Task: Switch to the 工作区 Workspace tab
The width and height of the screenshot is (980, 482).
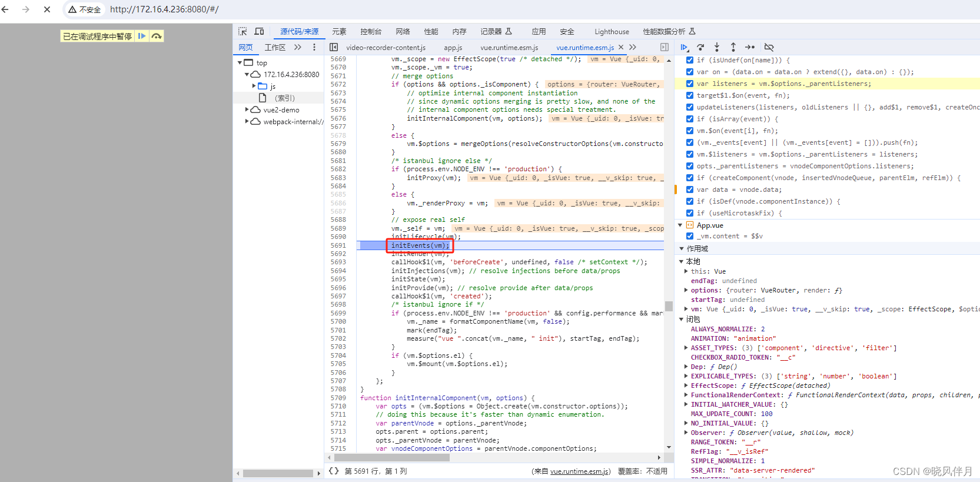Action: (x=275, y=48)
